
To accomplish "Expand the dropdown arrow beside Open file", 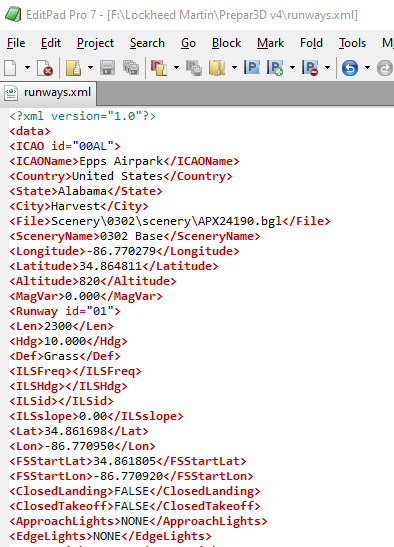I will 90,67.
